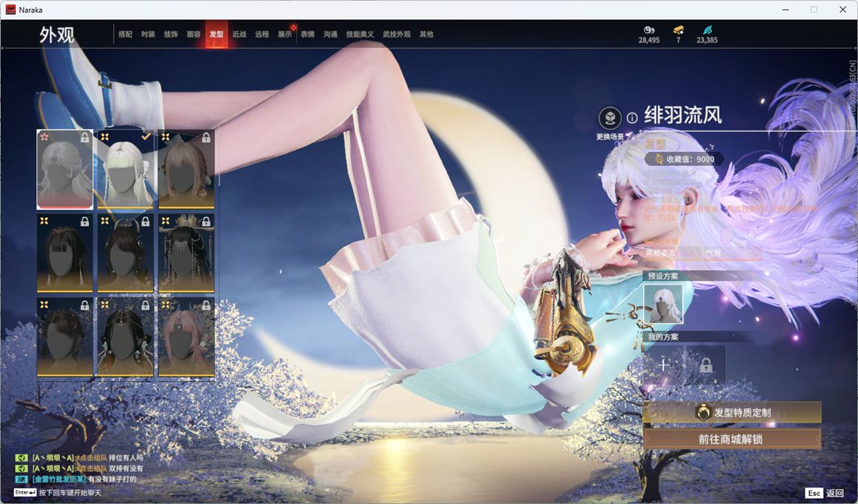The image size is (858, 504).
Task: Add a new scheme with the plus slot
Action: coord(663,365)
